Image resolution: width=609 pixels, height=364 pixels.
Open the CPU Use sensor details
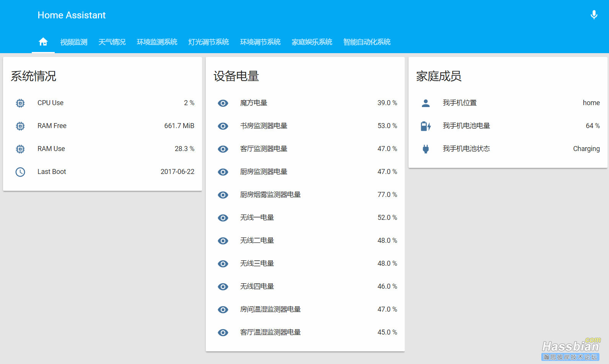(103, 103)
